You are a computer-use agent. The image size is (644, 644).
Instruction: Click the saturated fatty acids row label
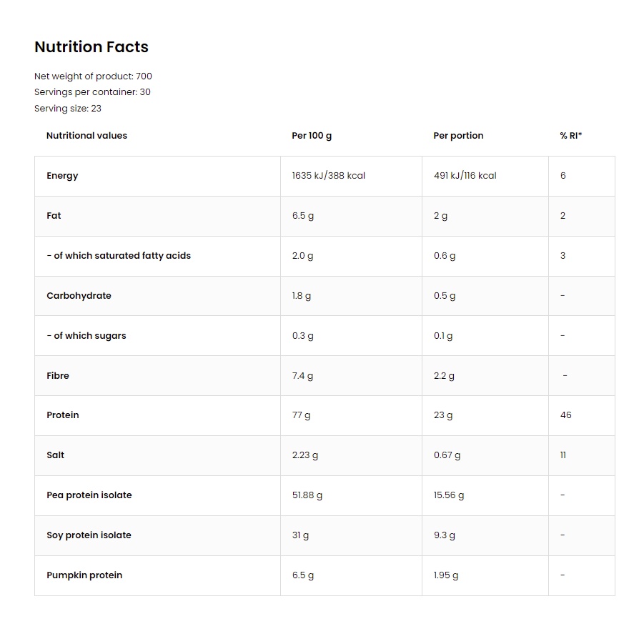tap(119, 256)
